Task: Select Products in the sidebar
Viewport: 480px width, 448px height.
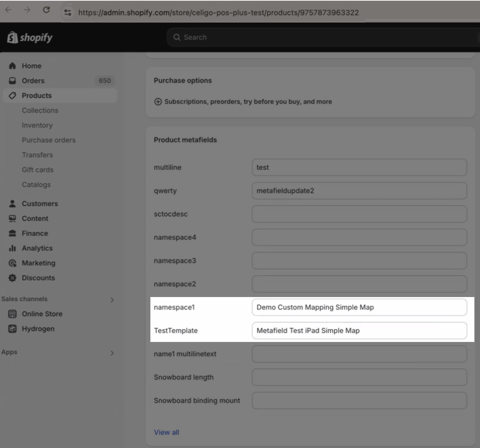Action: coord(60,95)
